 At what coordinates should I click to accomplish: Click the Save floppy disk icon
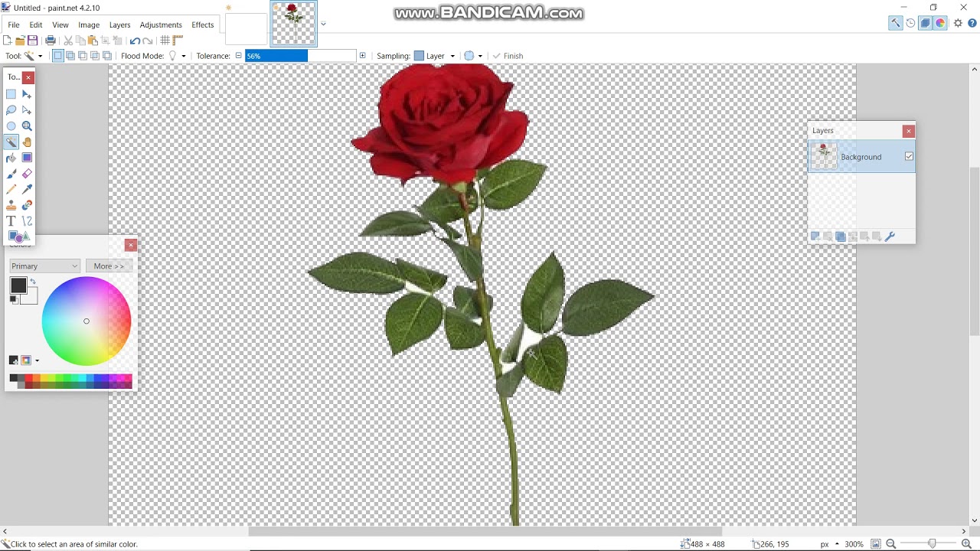(32, 41)
